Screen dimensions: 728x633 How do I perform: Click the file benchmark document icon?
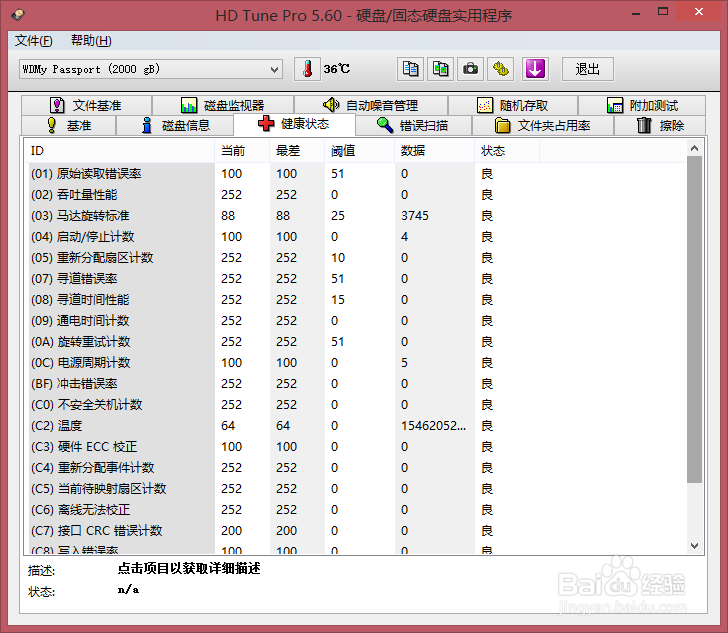click(x=57, y=105)
